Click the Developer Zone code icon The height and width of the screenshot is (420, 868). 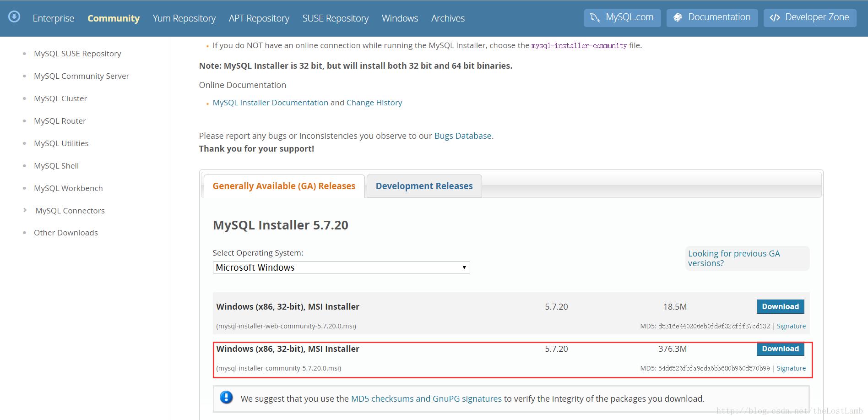(x=776, y=17)
